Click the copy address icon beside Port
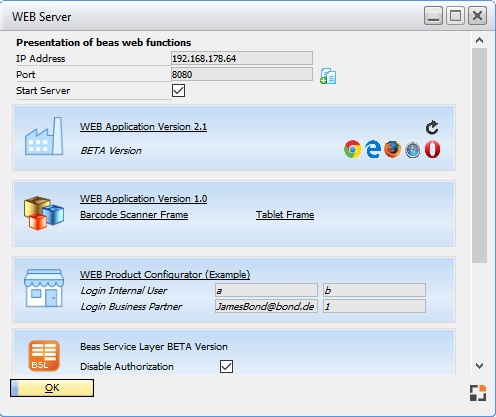 (328, 76)
